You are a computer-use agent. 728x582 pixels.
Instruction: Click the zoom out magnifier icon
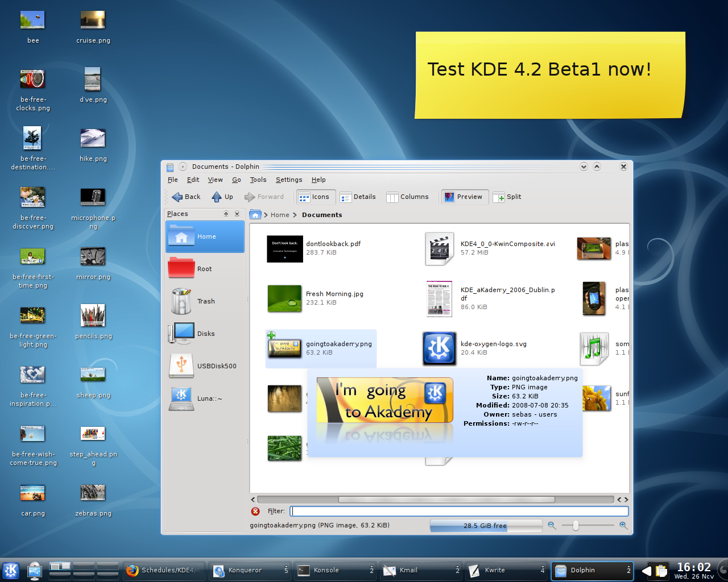pyautogui.click(x=552, y=526)
